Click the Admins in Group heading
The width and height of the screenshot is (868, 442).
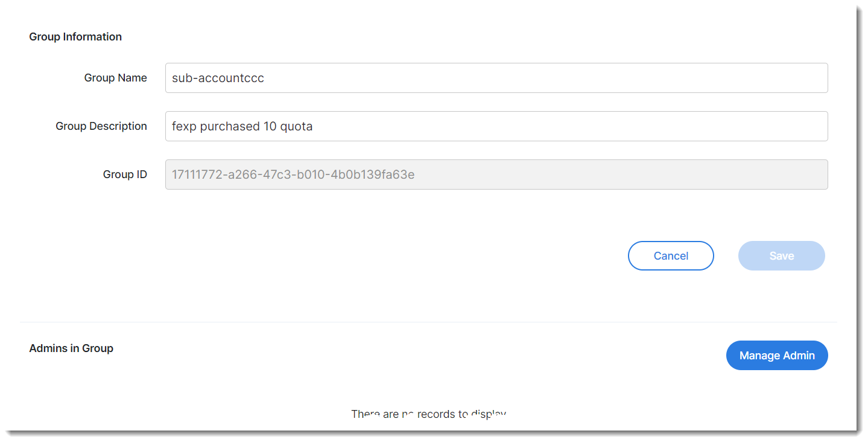pos(71,348)
